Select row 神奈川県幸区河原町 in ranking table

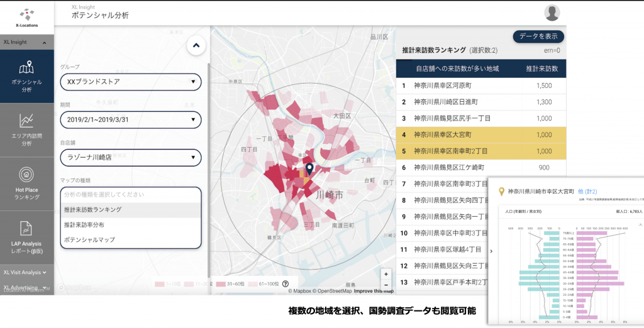point(481,85)
